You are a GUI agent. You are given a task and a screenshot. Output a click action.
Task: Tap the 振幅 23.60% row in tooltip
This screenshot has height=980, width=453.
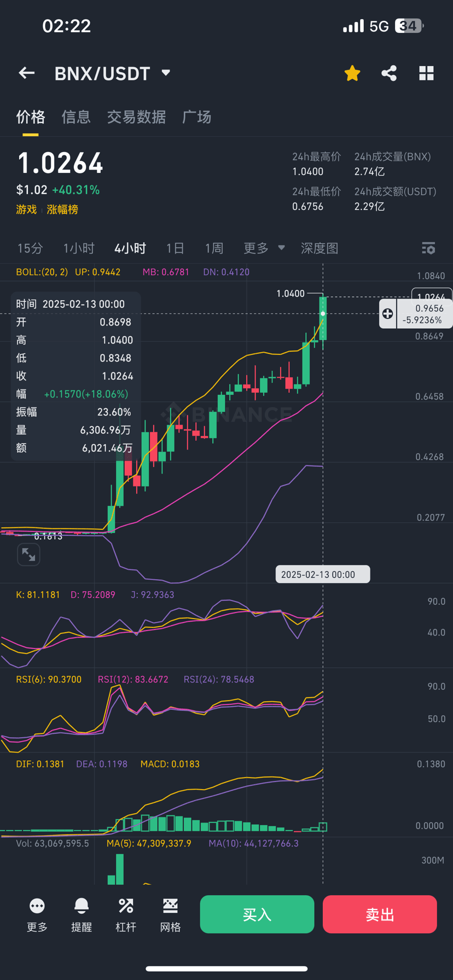pyautogui.click(x=74, y=412)
